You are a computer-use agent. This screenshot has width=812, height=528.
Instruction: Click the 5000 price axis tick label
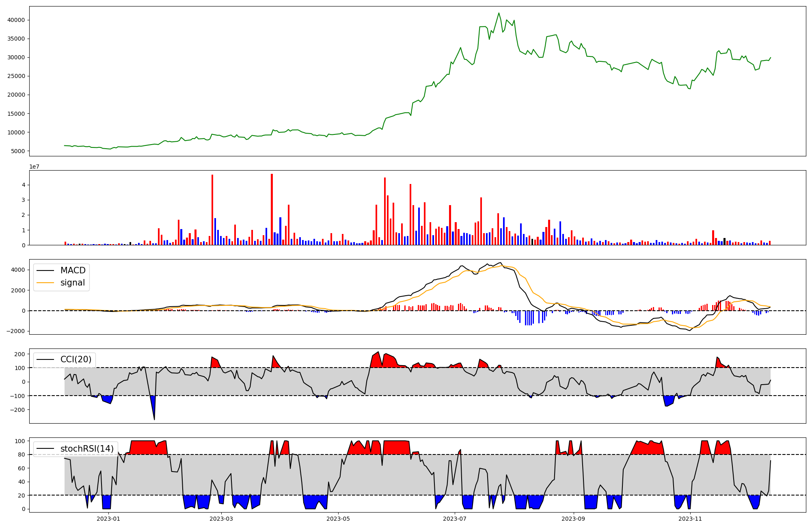[18, 151]
